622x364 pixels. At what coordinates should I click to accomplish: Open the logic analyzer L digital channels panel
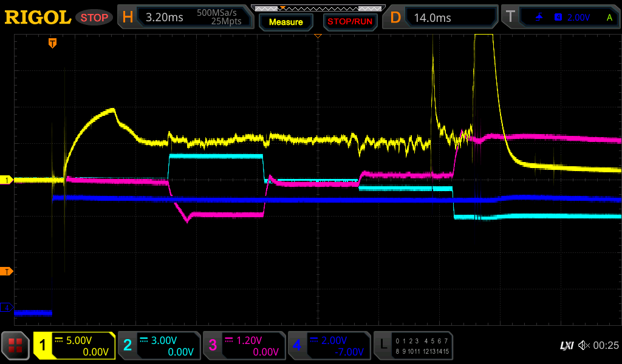[x=414, y=346]
